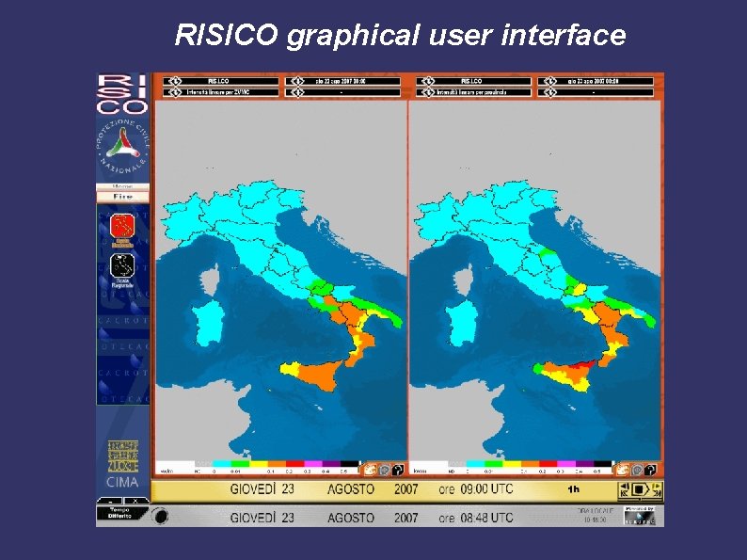The height and width of the screenshot is (560, 747).
Task: Click the X button above Tempo Differito
Action: [135, 501]
